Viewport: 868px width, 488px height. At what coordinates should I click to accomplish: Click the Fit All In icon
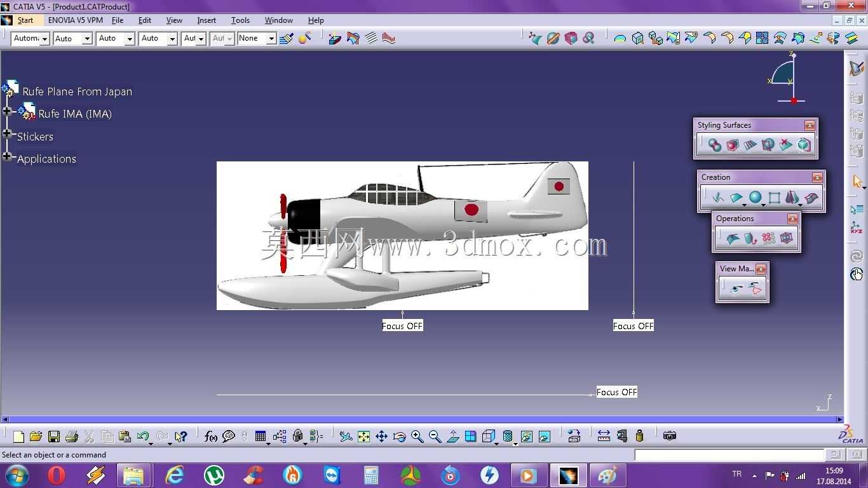[363, 436]
